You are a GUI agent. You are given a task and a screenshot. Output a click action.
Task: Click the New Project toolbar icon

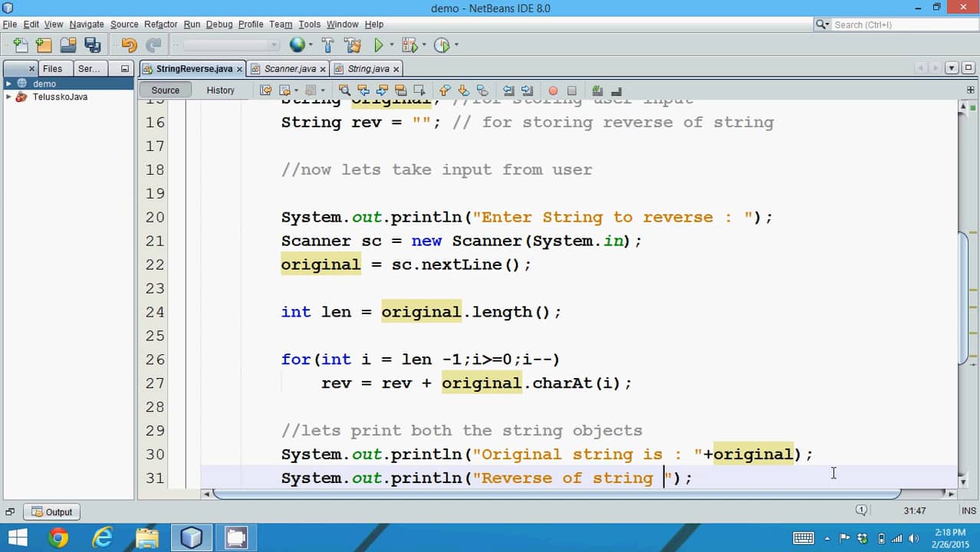pos(44,45)
